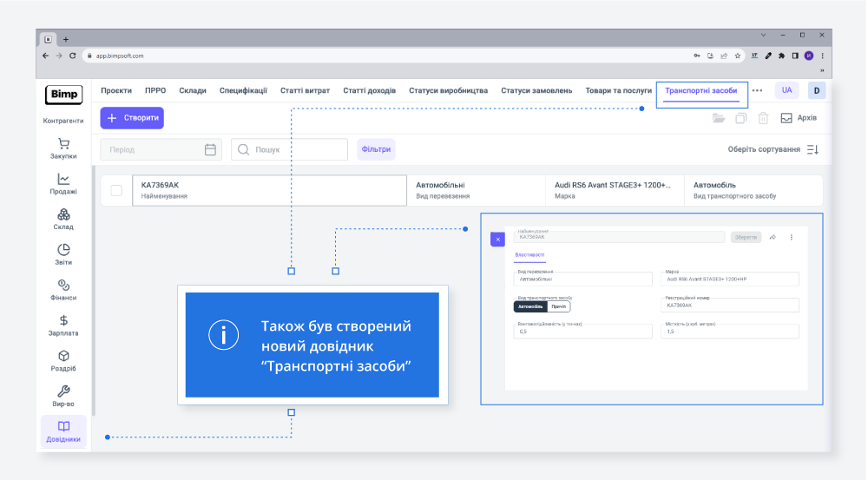Image resolution: width=868 pixels, height=480 pixels.
Task: Expand more tabs via three-dots menu
Action: 757,90
